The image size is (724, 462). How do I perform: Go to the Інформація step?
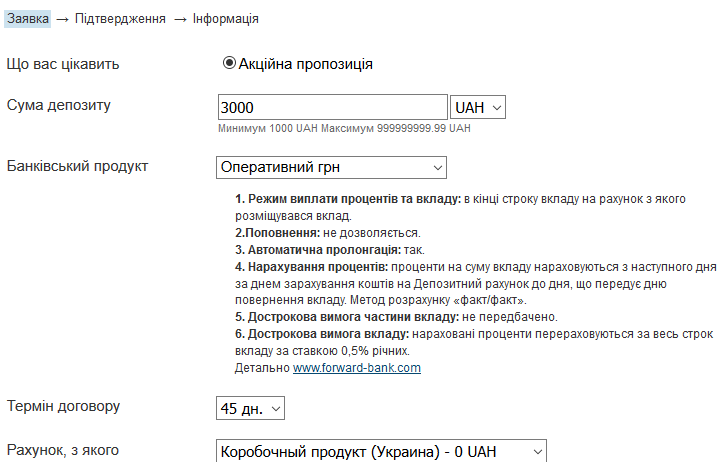pos(225,19)
